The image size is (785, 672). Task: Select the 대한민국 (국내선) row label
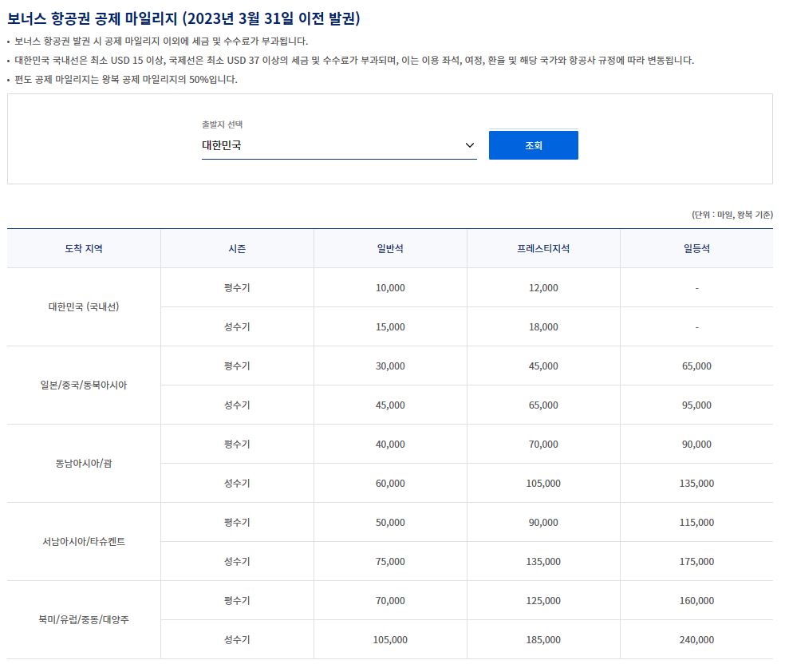point(83,306)
